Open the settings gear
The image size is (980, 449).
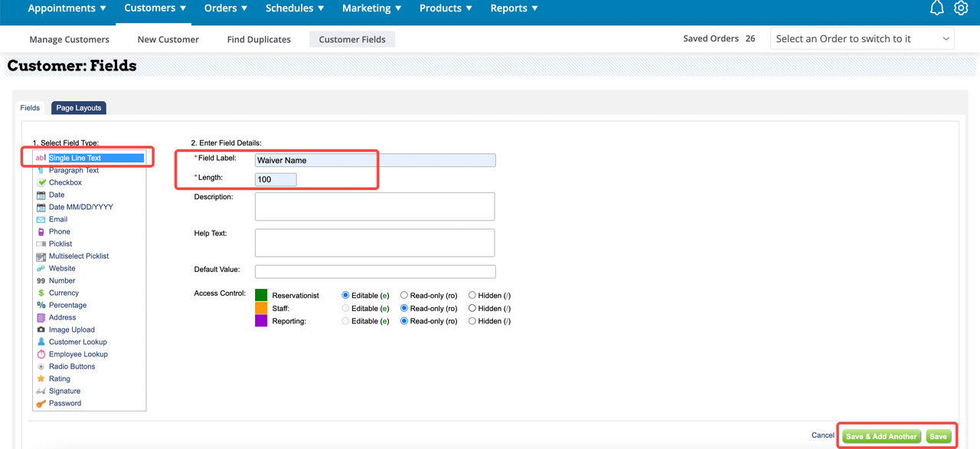click(x=962, y=8)
